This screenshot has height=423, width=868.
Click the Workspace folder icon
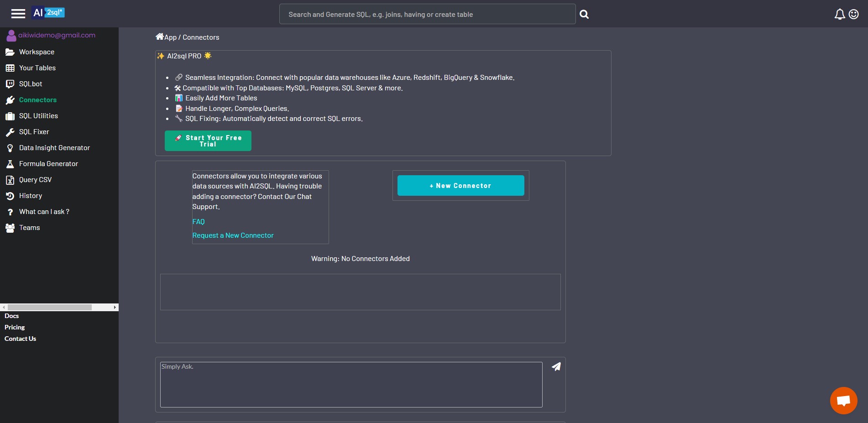click(10, 52)
